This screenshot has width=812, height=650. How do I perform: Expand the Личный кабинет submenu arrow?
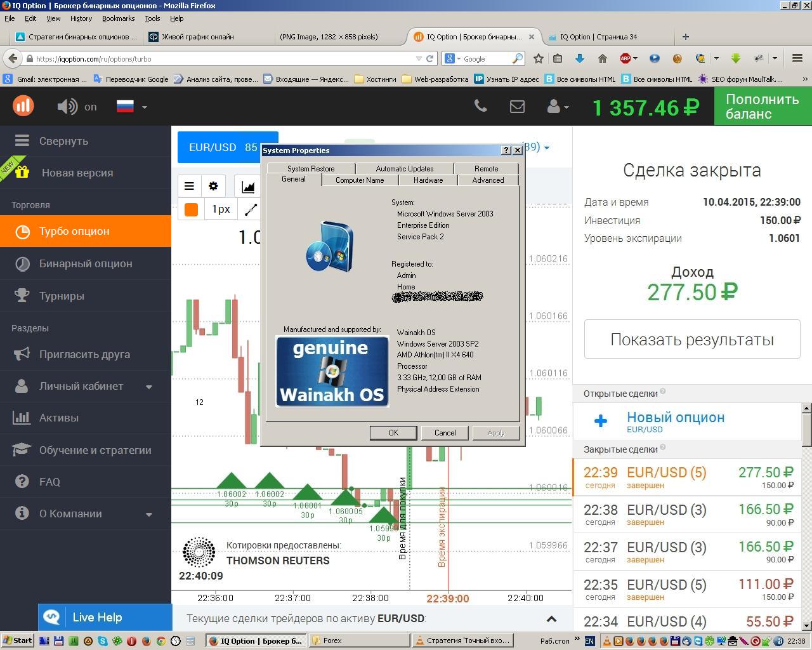[149, 387]
